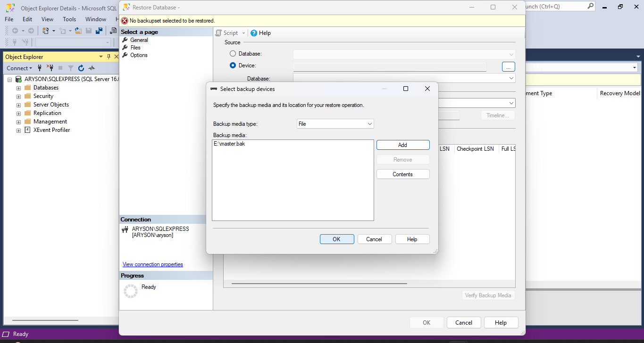Click the Add button to add backup media

coord(402,145)
